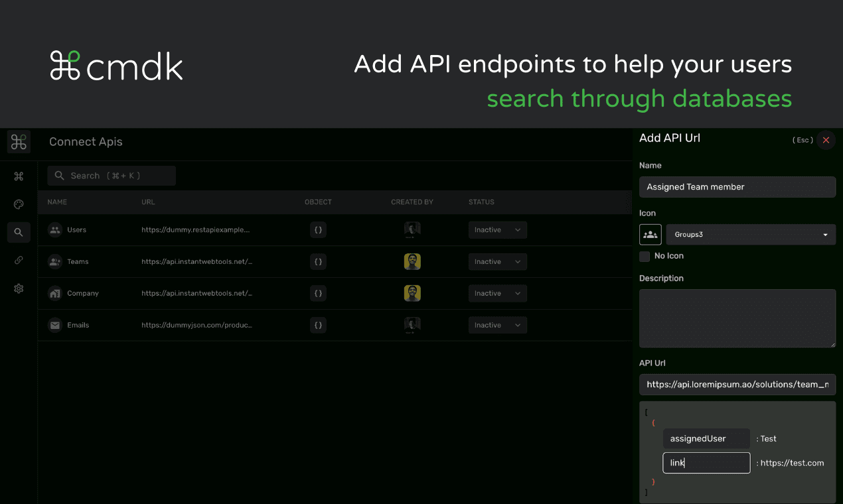Open the Company row object braces icon
Image resolution: width=843 pixels, height=504 pixels.
click(318, 293)
